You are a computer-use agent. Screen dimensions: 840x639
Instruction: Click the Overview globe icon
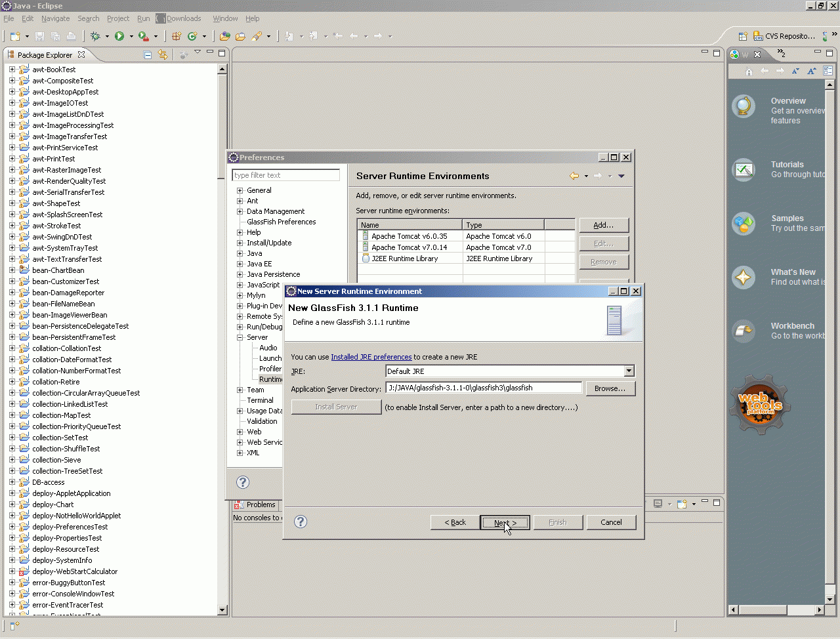(744, 106)
